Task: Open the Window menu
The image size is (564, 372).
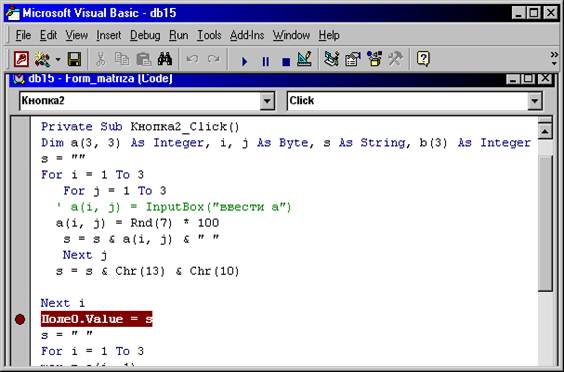Action: [x=291, y=35]
